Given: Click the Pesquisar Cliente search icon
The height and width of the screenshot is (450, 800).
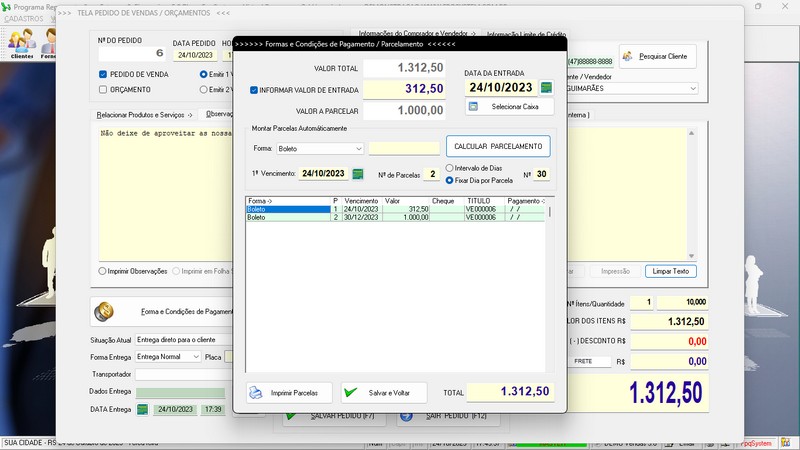Looking at the screenshot, I should point(628,56).
